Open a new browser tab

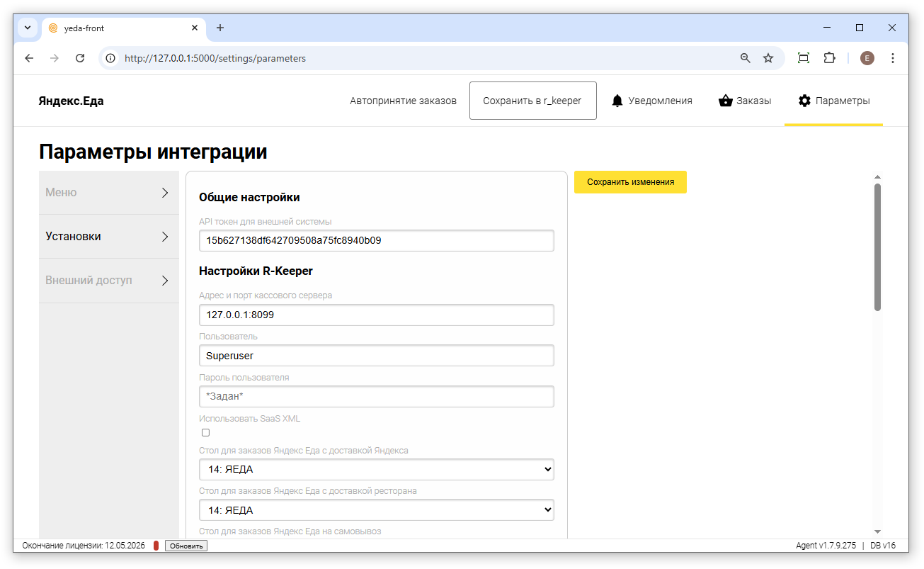pyautogui.click(x=220, y=28)
